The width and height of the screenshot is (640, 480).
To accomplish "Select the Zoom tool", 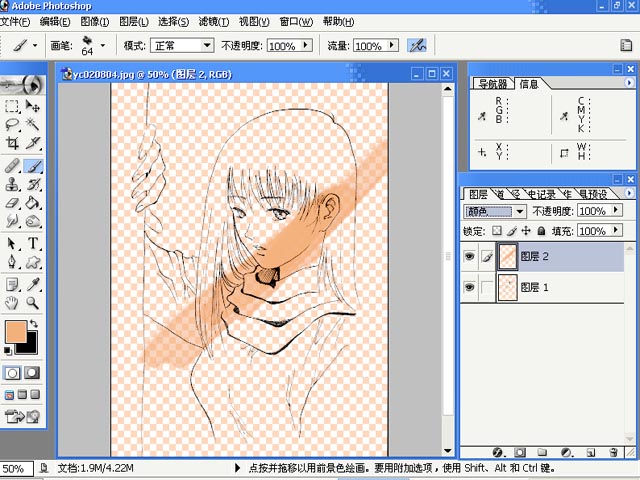I will pyautogui.click(x=33, y=302).
